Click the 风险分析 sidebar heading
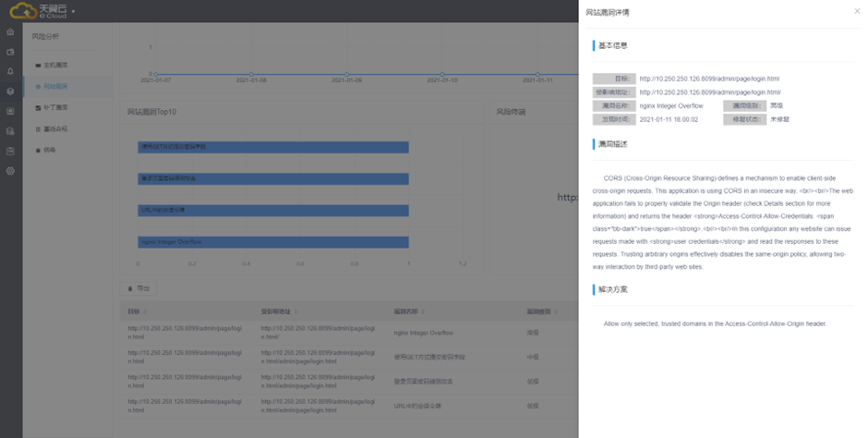868x438 pixels. click(x=45, y=37)
